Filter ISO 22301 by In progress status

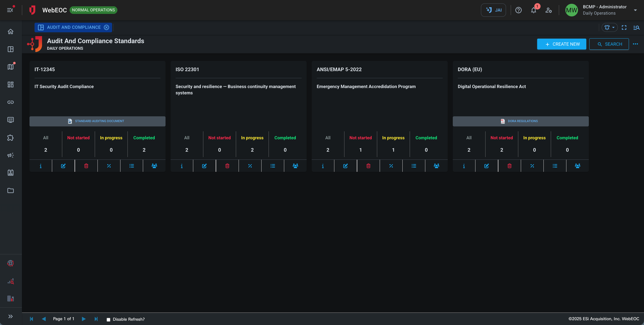(252, 144)
